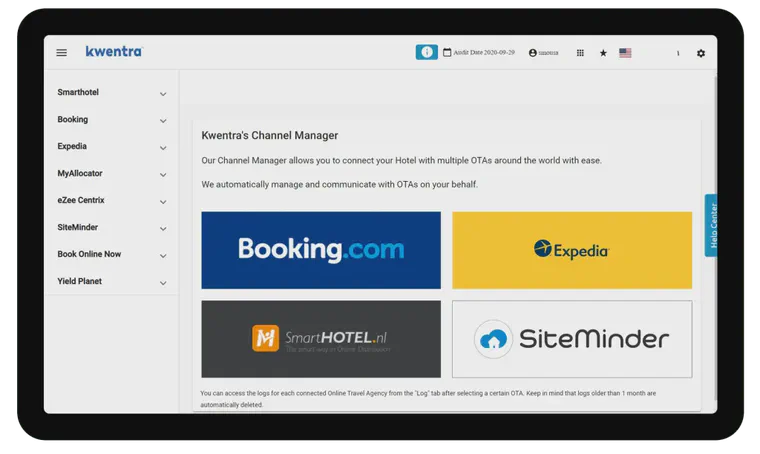Image resolution: width=760 pixels, height=454 pixels.
Task: Click the favorites star icon
Action: (x=603, y=53)
